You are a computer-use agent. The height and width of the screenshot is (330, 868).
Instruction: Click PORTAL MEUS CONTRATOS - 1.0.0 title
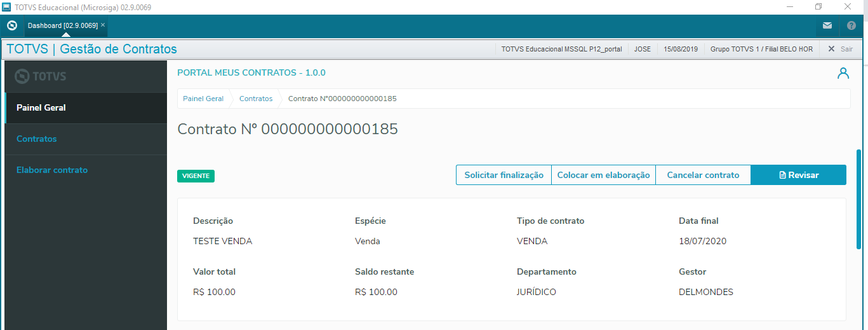click(251, 72)
